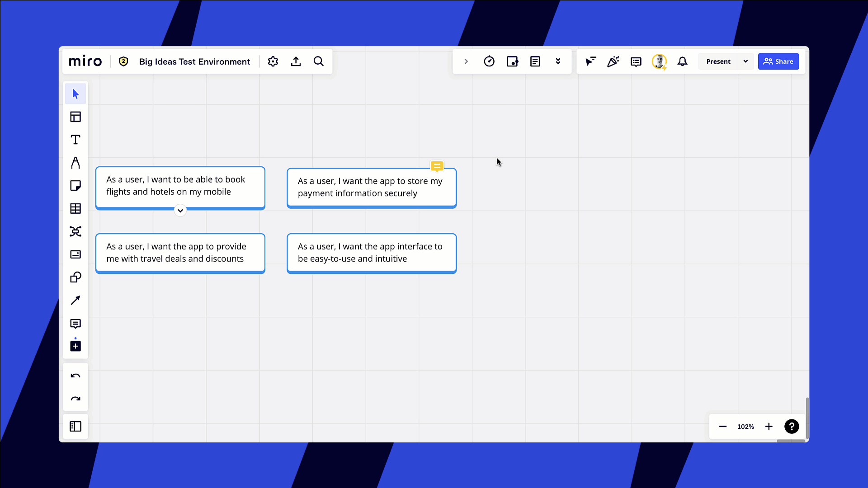This screenshot has width=868, height=488.
Task: Select the Sticky note tool
Action: point(75,186)
